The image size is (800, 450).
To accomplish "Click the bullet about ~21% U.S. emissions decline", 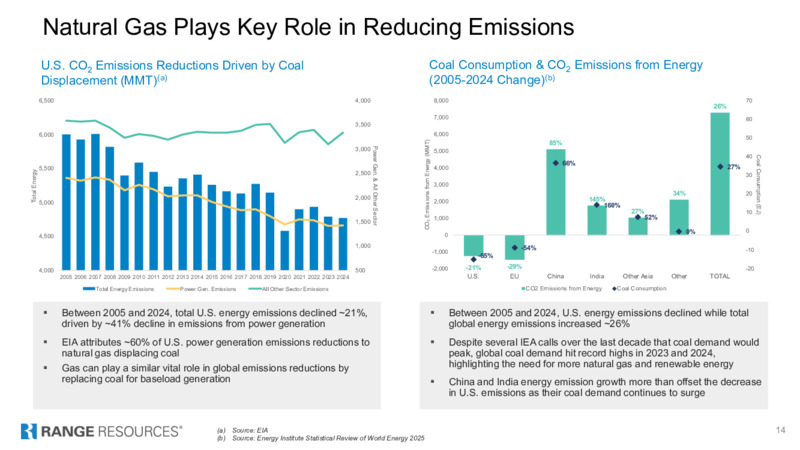I will click(x=214, y=318).
